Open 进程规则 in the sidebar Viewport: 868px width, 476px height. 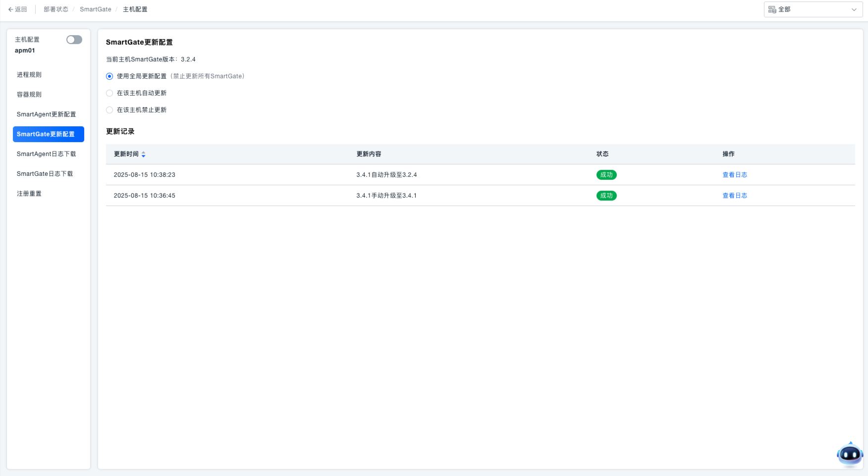pyautogui.click(x=29, y=75)
